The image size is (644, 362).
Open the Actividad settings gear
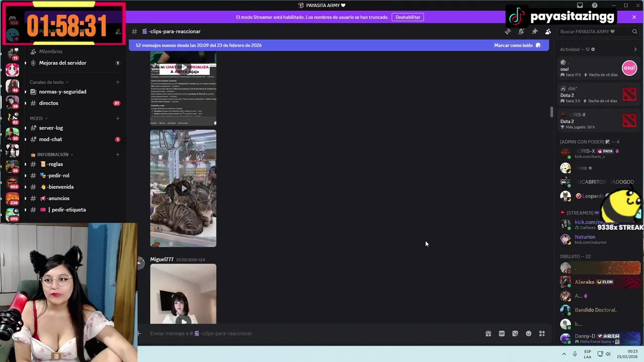click(x=593, y=49)
